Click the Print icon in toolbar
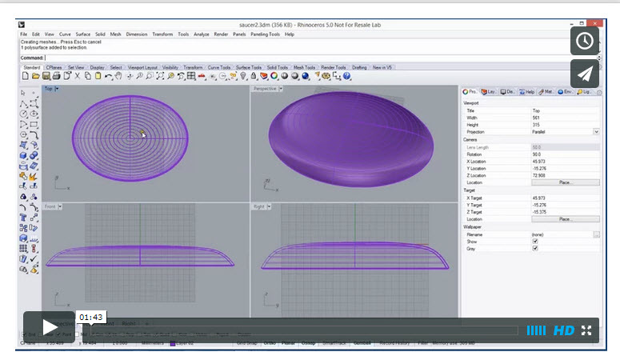This screenshot has height=364, width=620. coord(56,76)
